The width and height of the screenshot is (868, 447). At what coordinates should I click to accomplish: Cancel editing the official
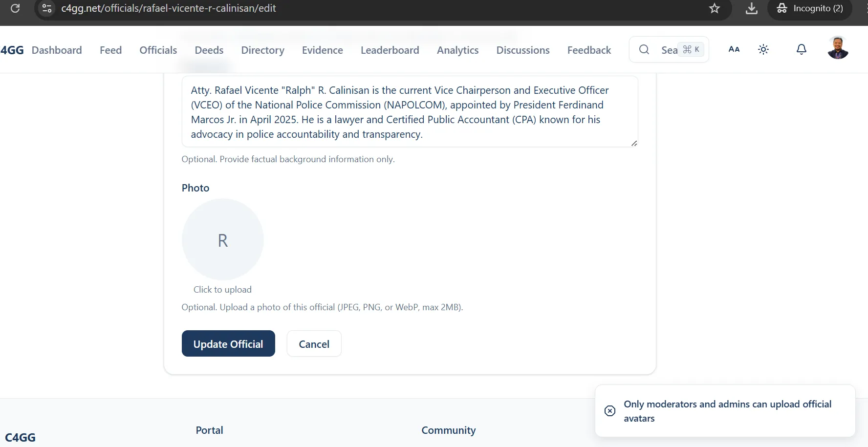click(314, 344)
